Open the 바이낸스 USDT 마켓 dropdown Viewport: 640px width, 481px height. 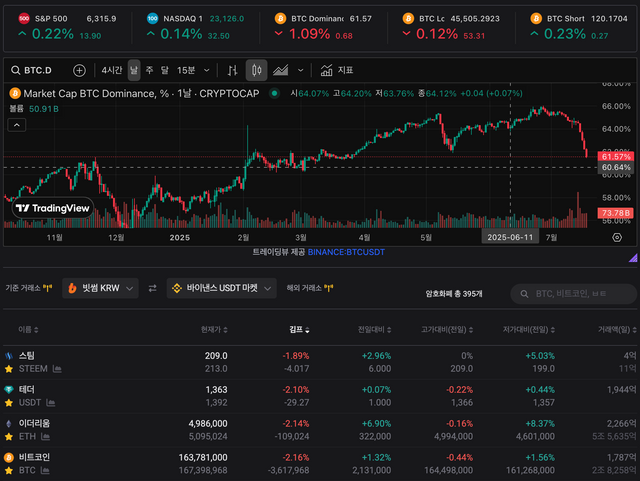point(222,288)
